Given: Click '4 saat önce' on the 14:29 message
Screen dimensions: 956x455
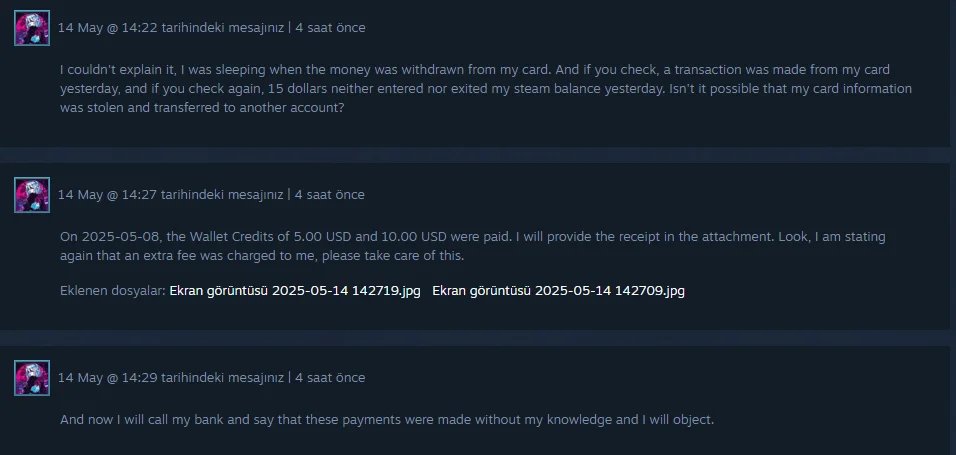Looking at the screenshot, I should pyautogui.click(x=330, y=378).
